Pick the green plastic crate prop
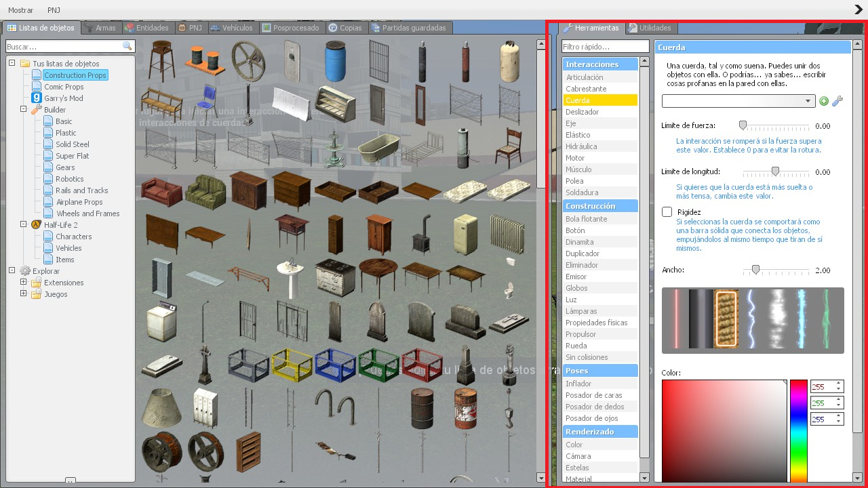Viewport: 868px width, 488px height. (x=378, y=365)
